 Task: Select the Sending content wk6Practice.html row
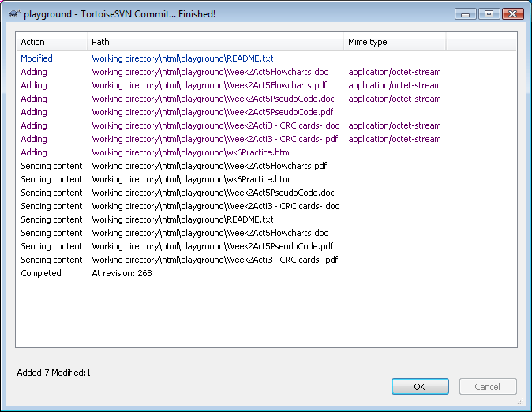pyautogui.click(x=191, y=179)
